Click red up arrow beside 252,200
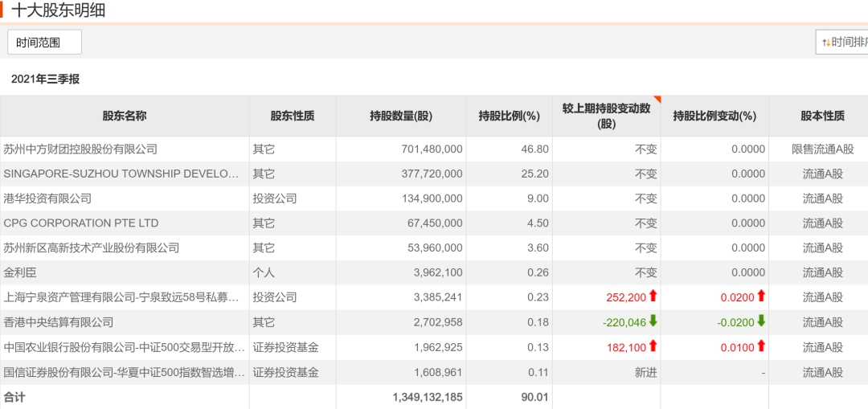This screenshot has height=409, width=868. coord(653,296)
